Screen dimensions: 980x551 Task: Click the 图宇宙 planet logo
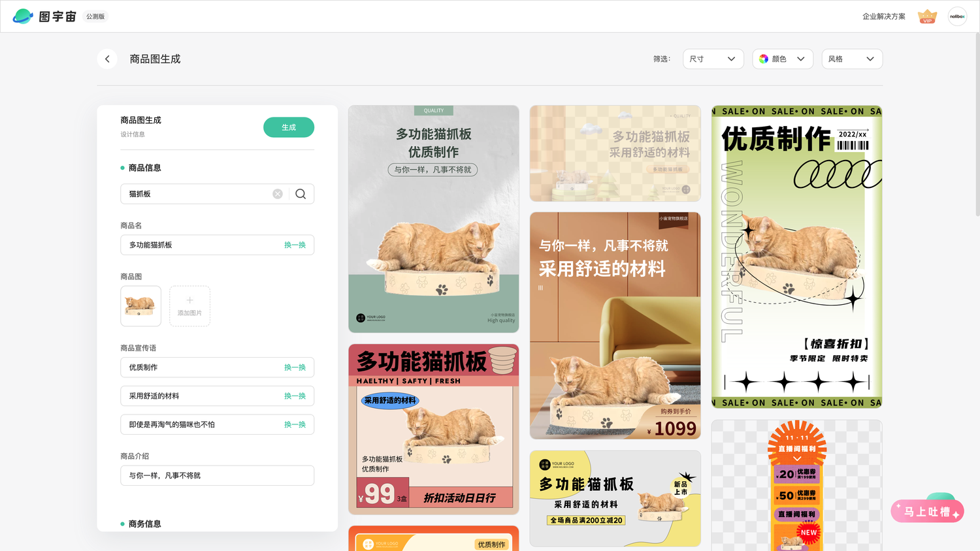coord(23,16)
